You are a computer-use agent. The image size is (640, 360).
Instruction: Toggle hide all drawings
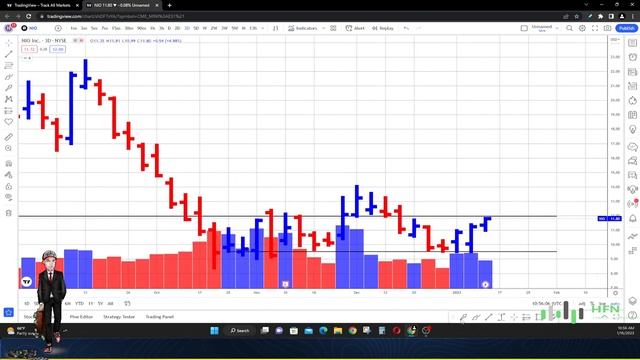(x=9, y=198)
